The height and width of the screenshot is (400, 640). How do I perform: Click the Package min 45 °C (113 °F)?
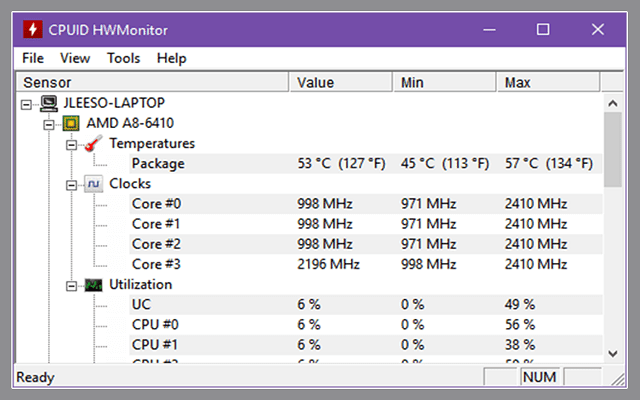(x=445, y=164)
